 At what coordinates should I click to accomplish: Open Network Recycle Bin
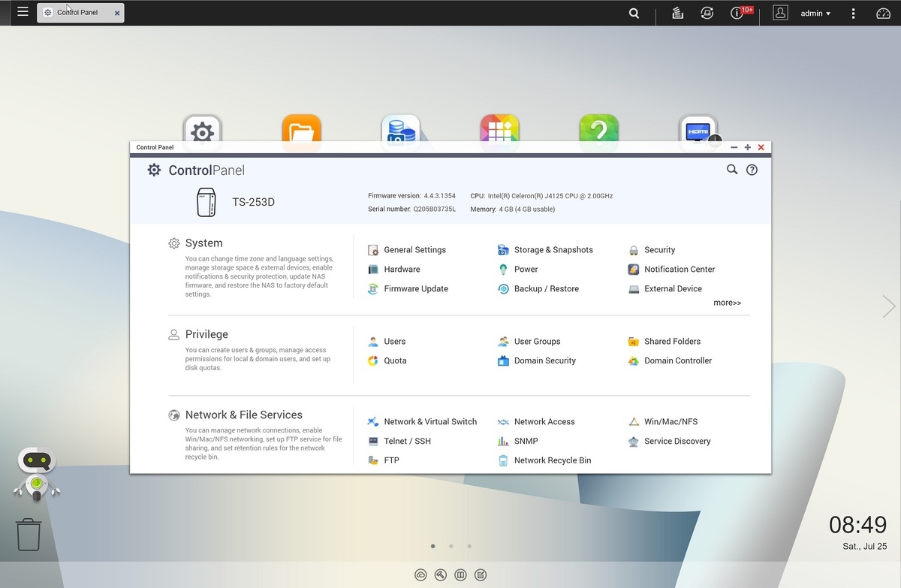[x=544, y=461]
